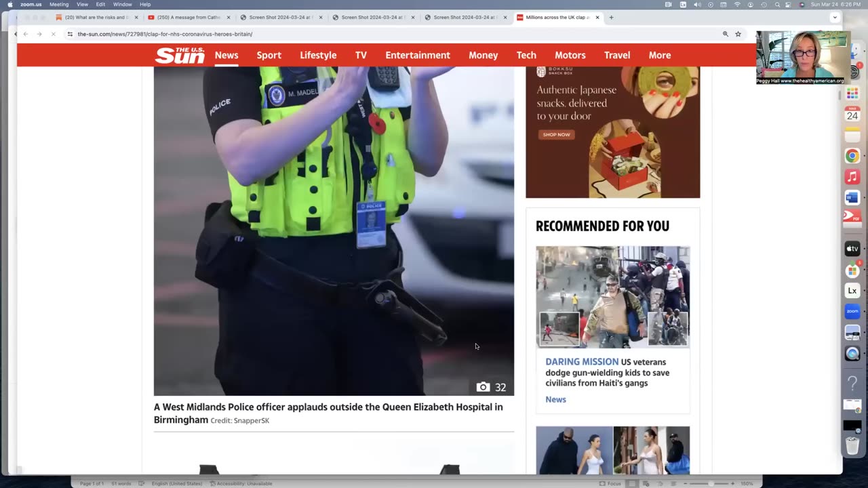This screenshot has width=868, height=488.
Task: Open Launchpad in the dock
Action: coord(852,93)
